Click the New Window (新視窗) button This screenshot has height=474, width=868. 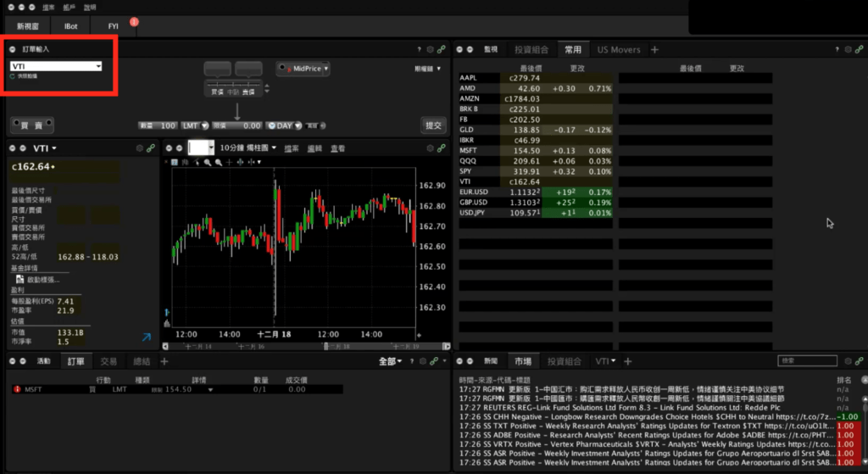27,26
